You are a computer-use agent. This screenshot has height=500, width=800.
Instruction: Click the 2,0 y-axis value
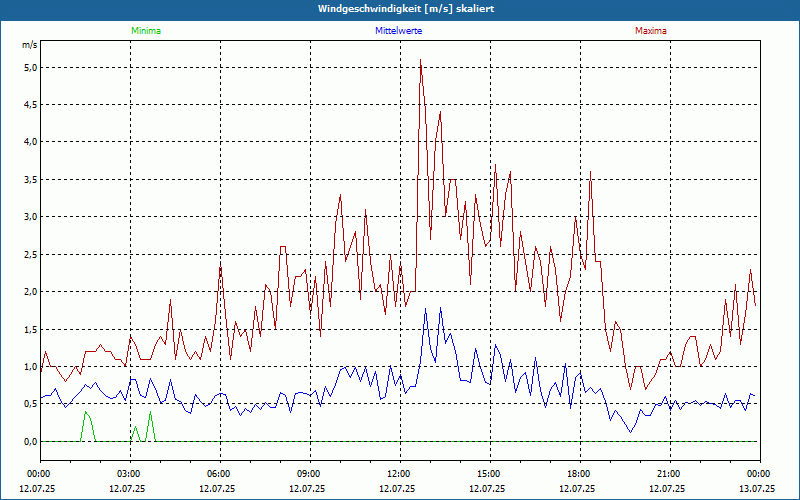coord(31,292)
